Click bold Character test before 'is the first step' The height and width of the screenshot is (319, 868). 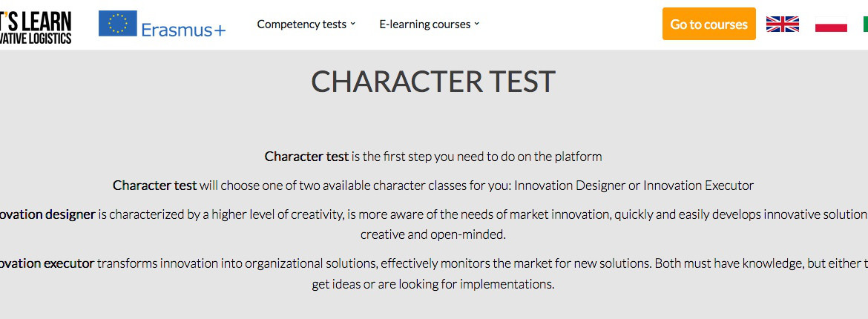pyautogui.click(x=306, y=157)
